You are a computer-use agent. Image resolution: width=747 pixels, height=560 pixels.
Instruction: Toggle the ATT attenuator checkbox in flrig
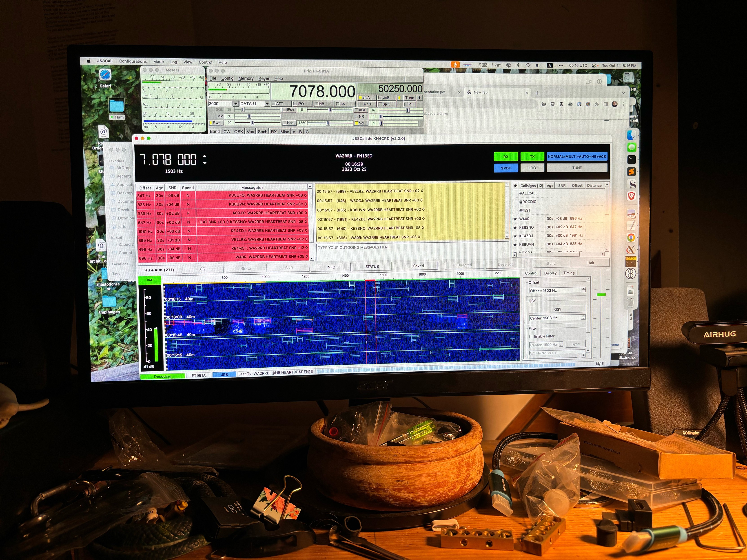pyautogui.click(x=274, y=104)
